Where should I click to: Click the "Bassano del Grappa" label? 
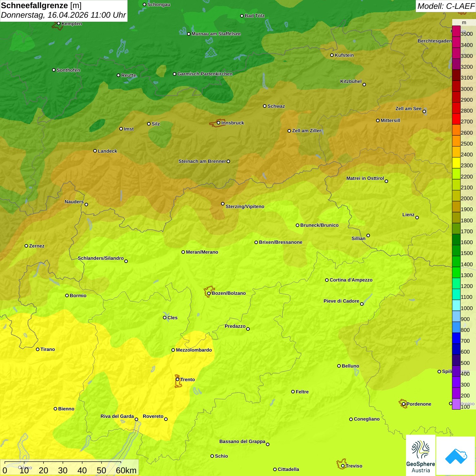coord(242,441)
